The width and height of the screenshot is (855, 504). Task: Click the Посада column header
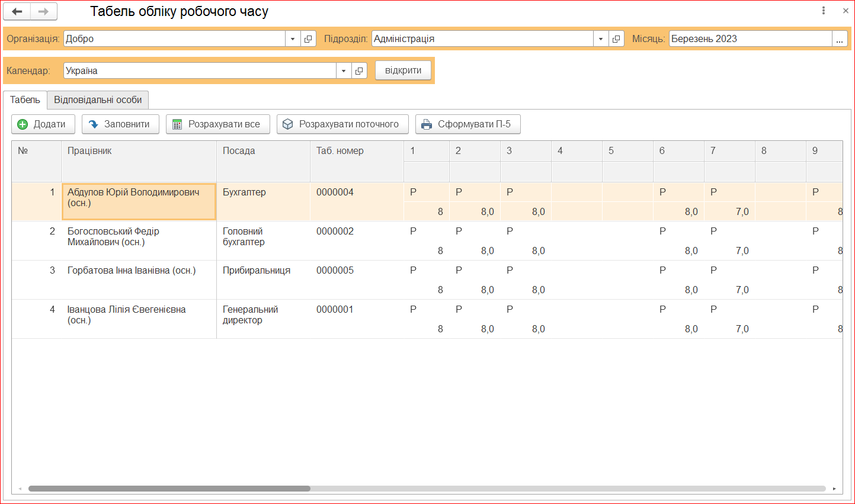263,161
